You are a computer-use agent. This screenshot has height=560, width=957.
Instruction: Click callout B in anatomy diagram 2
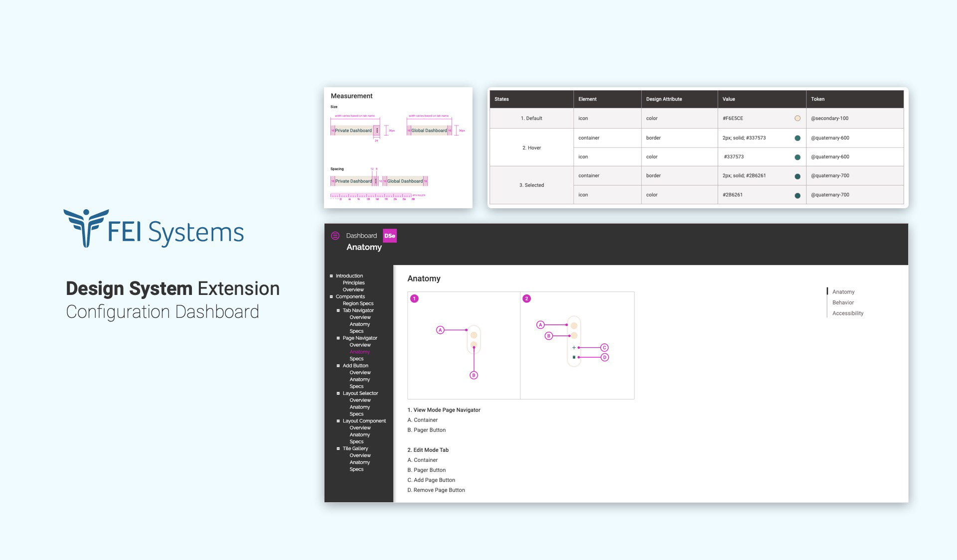point(549,336)
